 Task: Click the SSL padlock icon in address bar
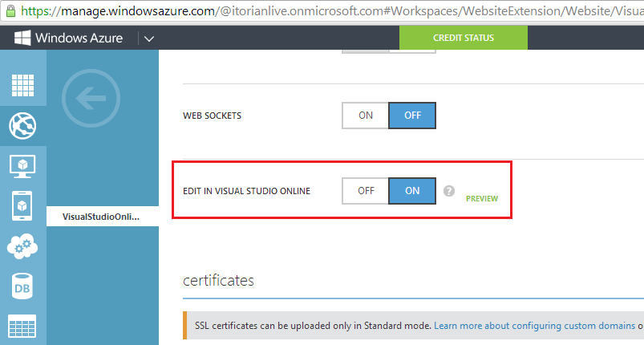[x=10, y=10]
